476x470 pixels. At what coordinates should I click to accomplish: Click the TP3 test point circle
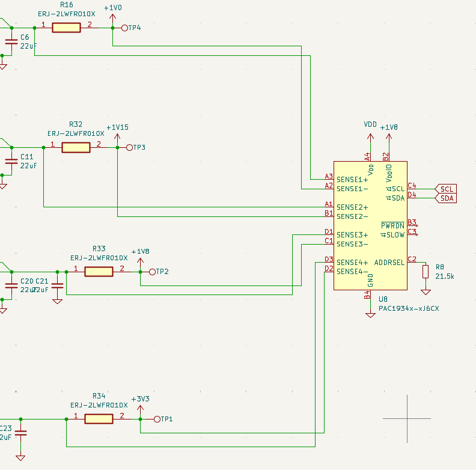click(x=129, y=148)
